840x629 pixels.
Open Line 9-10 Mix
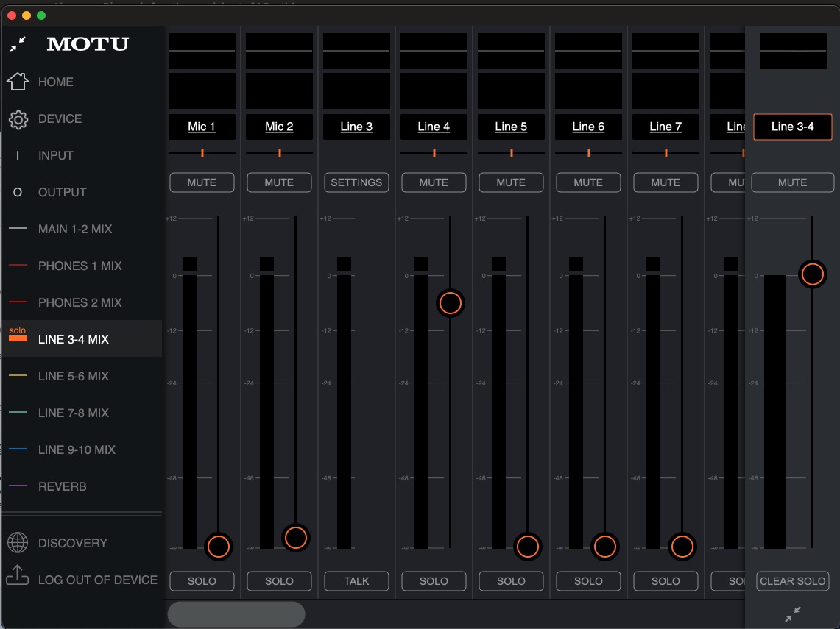pyautogui.click(x=77, y=449)
